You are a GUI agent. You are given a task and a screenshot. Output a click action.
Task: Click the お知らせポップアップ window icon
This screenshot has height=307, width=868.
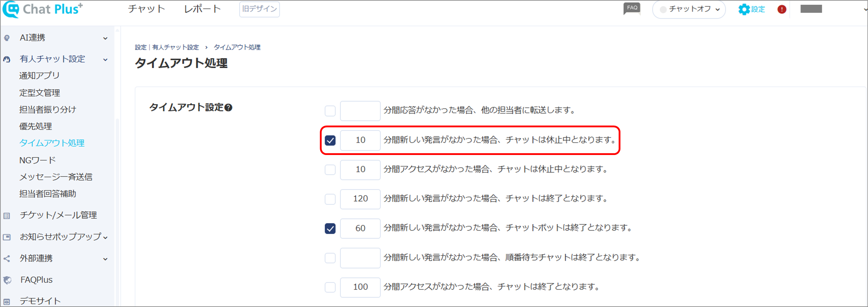(7, 237)
